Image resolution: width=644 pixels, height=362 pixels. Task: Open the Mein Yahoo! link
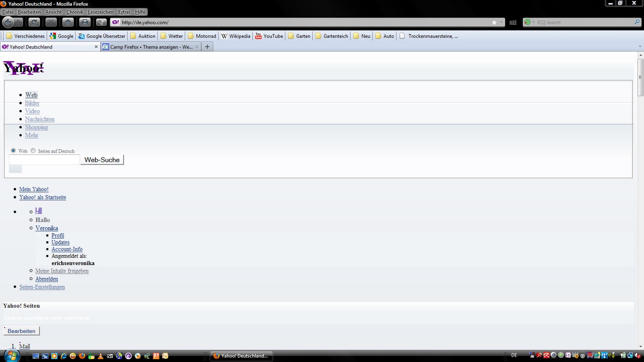coord(34,189)
